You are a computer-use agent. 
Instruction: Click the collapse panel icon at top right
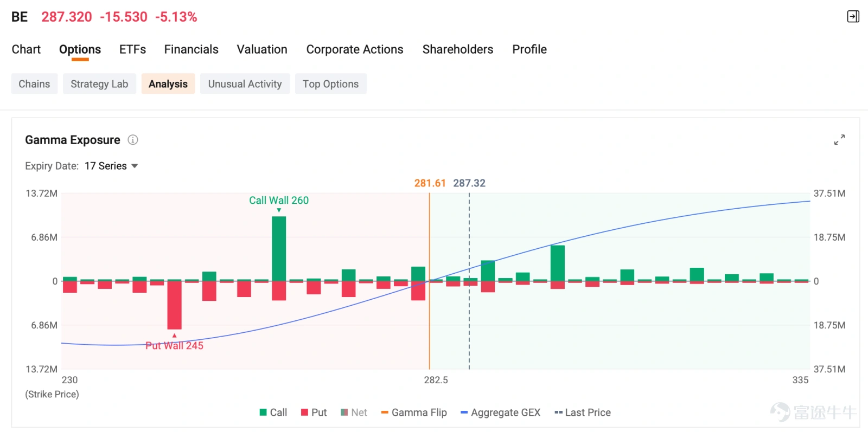(x=853, y=17)
